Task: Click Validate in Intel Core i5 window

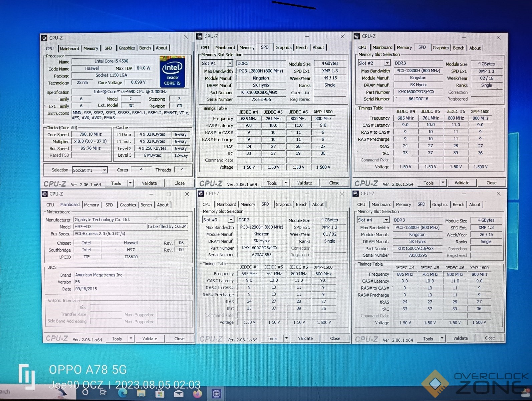Action: (x=150, y=183)
